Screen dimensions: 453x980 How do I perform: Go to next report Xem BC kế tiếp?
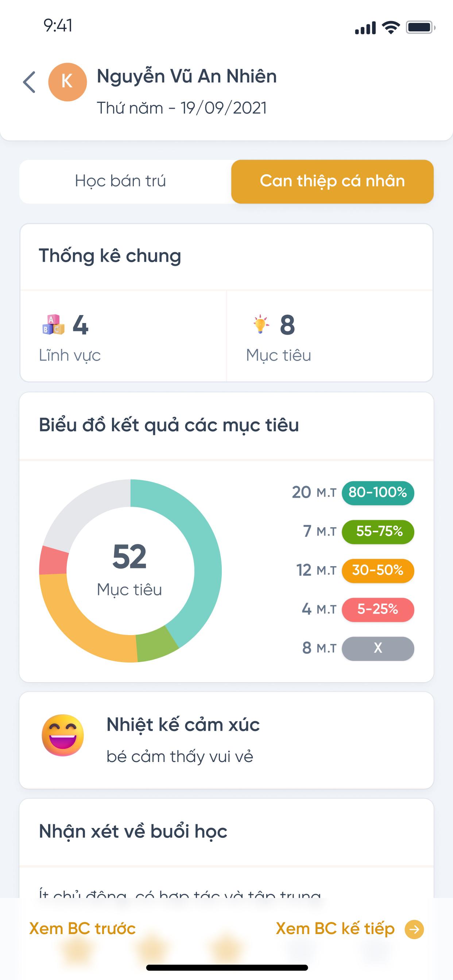(x=335, y=929)
